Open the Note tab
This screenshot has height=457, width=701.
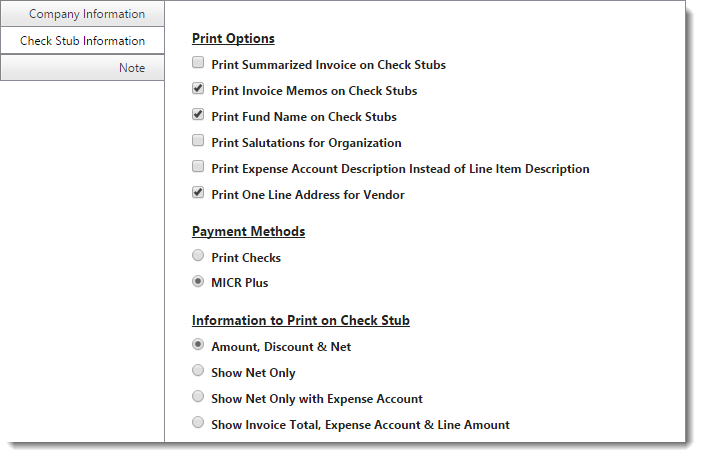[x=83, y=68]
